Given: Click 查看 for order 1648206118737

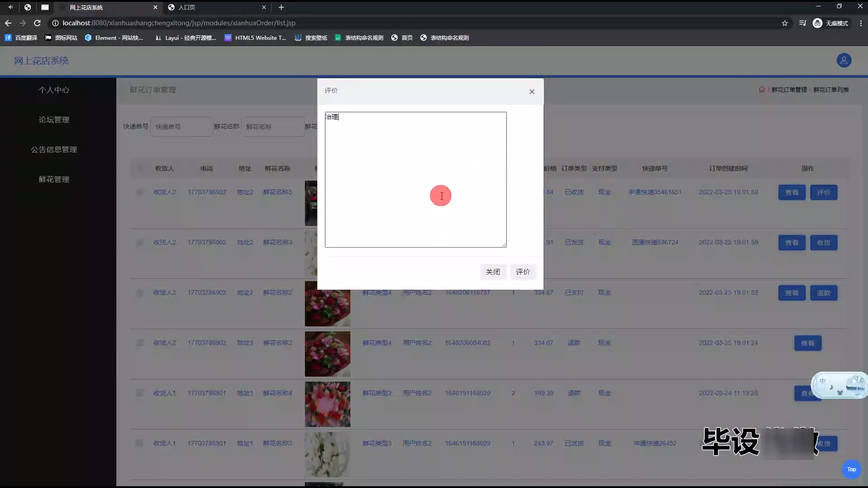Looking at the screenshot, I should (x=792, y=293).
